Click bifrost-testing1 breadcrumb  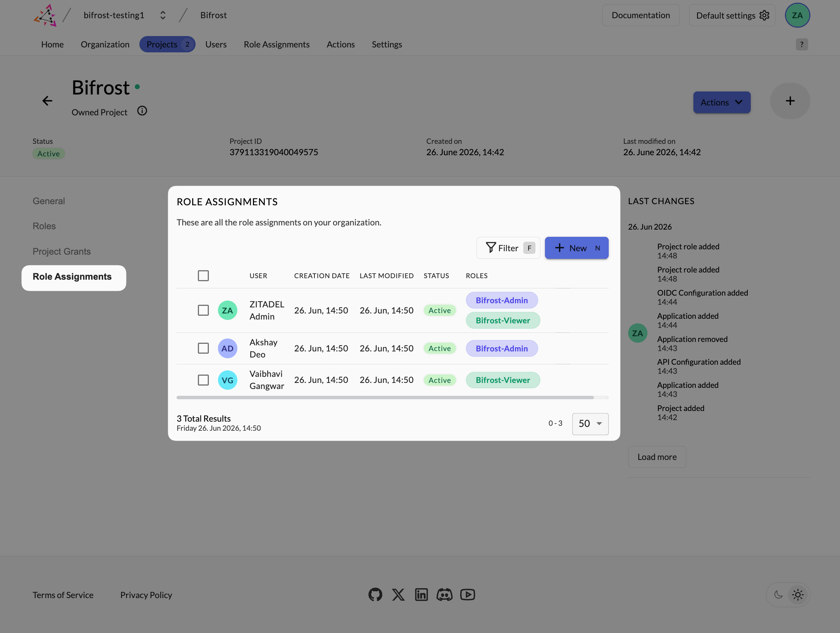click(114, 15)
